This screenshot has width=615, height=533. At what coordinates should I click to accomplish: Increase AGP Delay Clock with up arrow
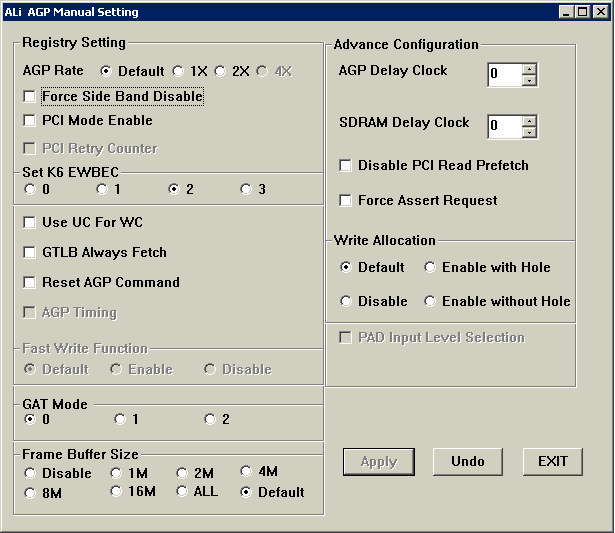coord(529,69)
